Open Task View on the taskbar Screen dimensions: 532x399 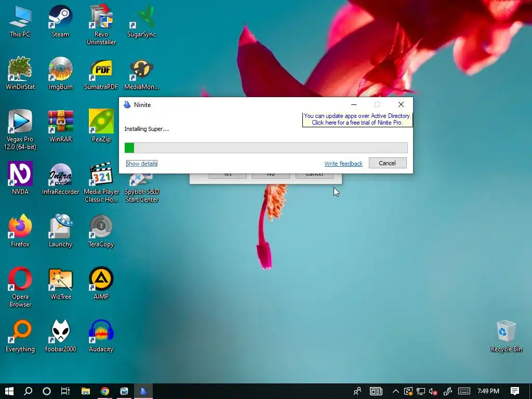click(x=65, y=391)
